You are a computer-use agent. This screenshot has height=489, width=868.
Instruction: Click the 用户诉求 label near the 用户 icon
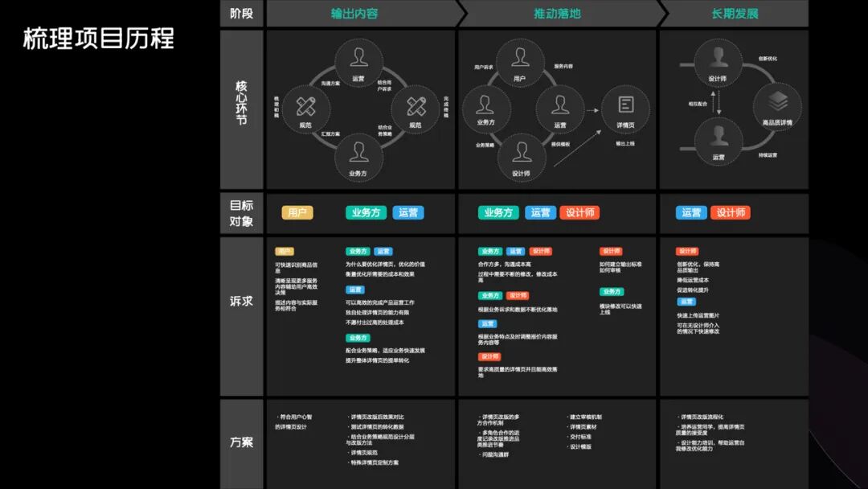click(483, 67)
